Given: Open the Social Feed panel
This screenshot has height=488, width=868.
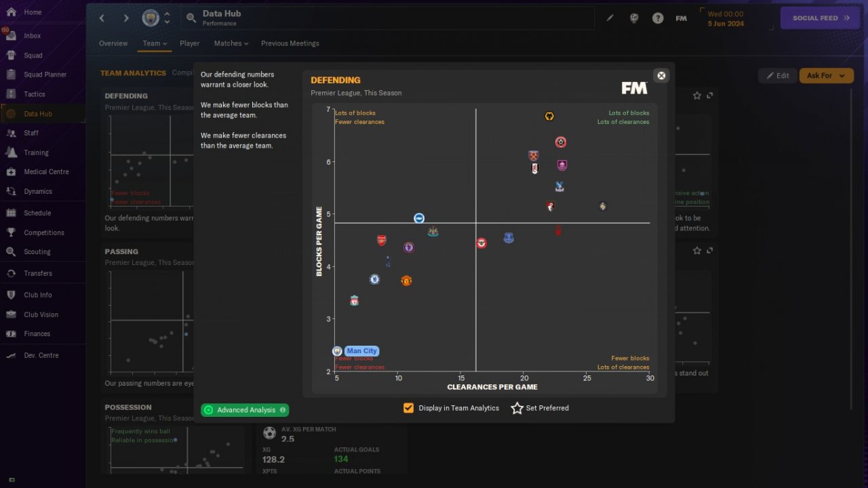Looking at the screenshot, I should click(x=821, y=18).
